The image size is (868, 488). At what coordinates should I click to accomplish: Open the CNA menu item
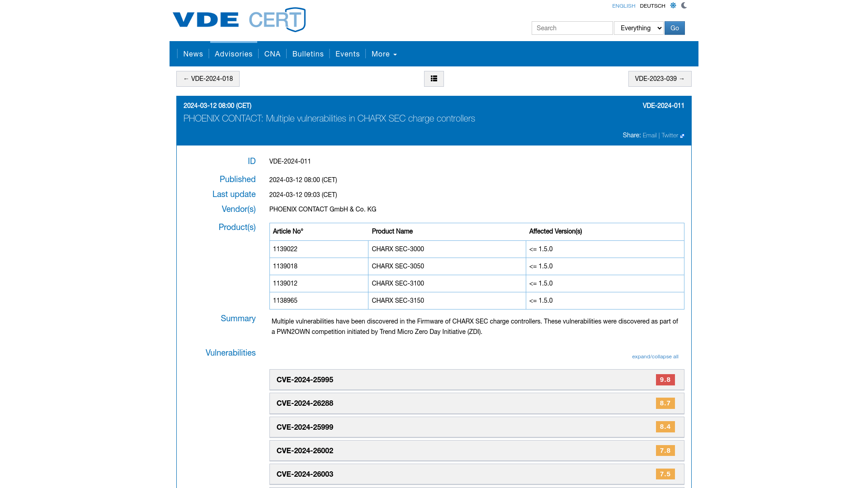[x=272, y=54]
